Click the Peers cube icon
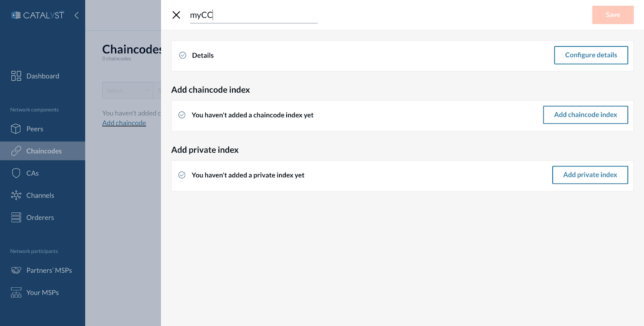This screenshot has height=326, width=644. click(16, 129)
